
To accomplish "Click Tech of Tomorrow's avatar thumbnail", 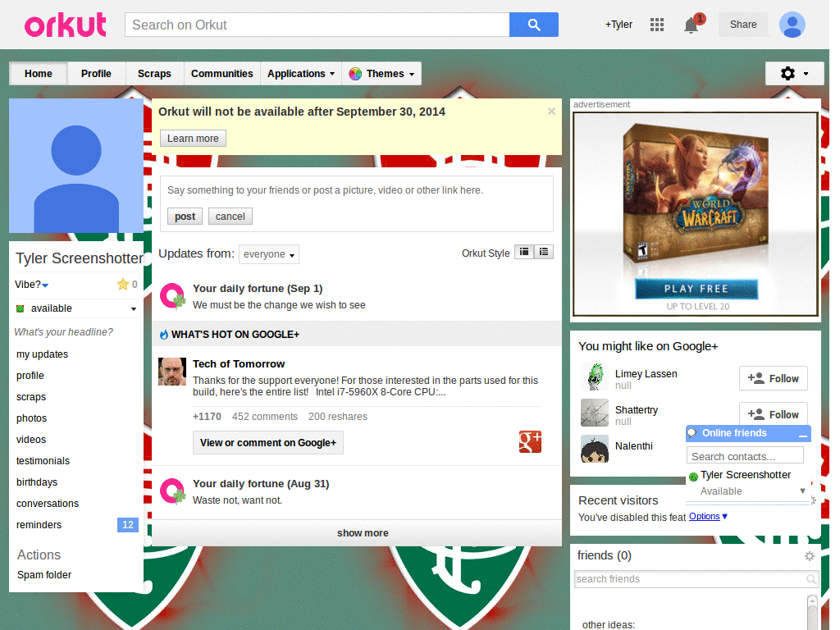I will (172, 372).
